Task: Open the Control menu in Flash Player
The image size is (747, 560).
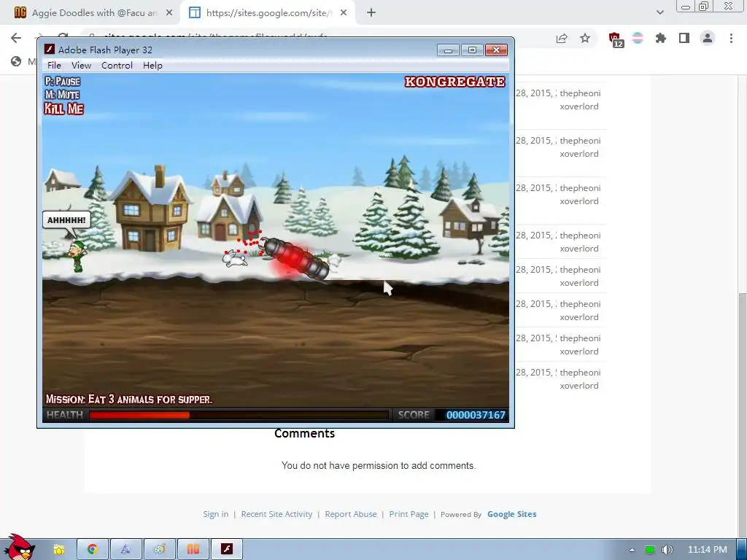Action: pos(117,65)
